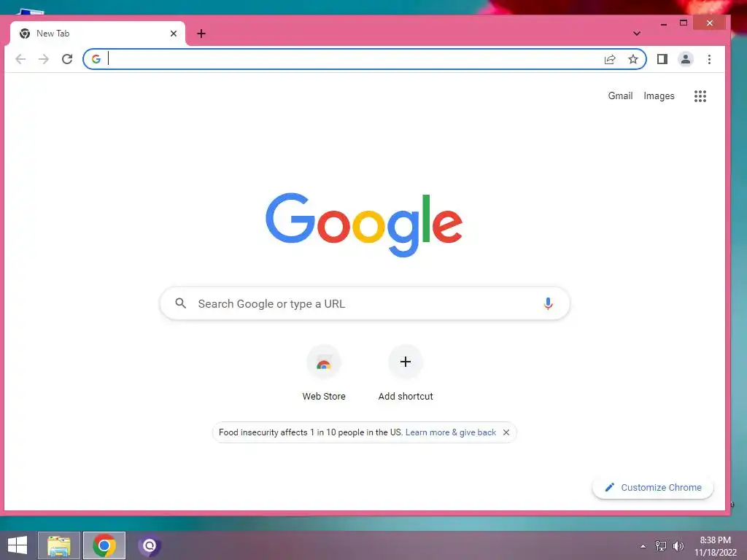The image size is (747, 560).
Task: Open the purple Q app in taskbar
Action: click(150, 545)
